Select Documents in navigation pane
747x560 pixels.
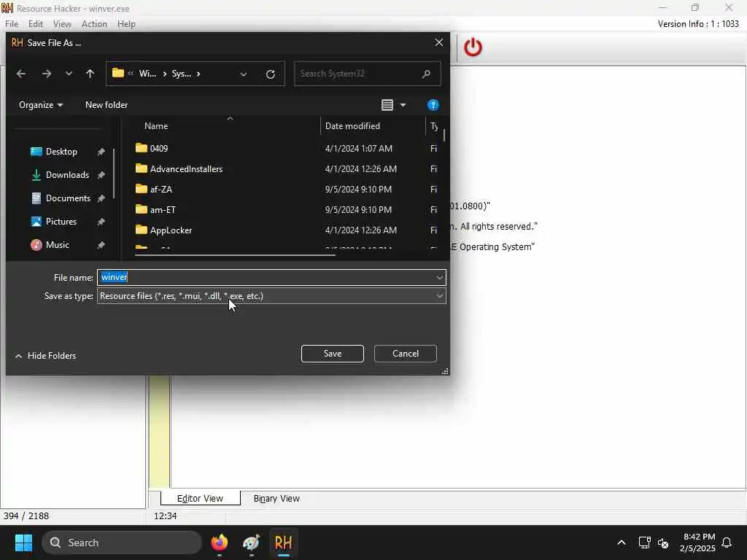pyautogui.click(x=68, y=198)
